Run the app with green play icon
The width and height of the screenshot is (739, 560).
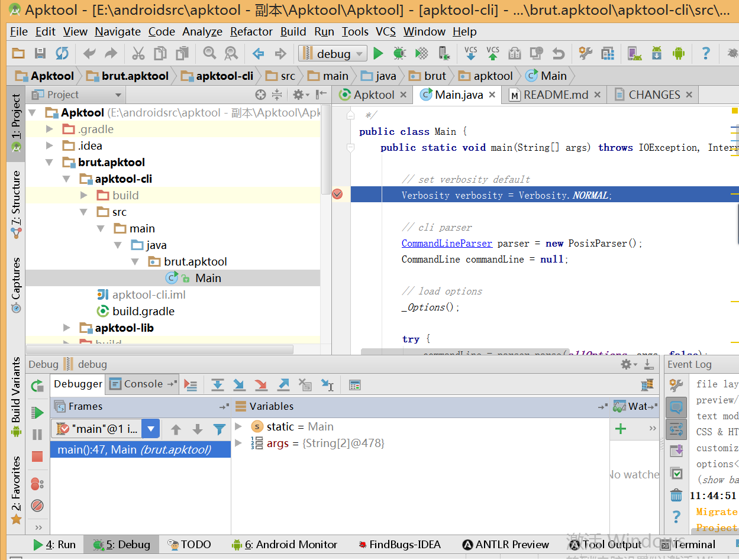click(x=378, y=54)
